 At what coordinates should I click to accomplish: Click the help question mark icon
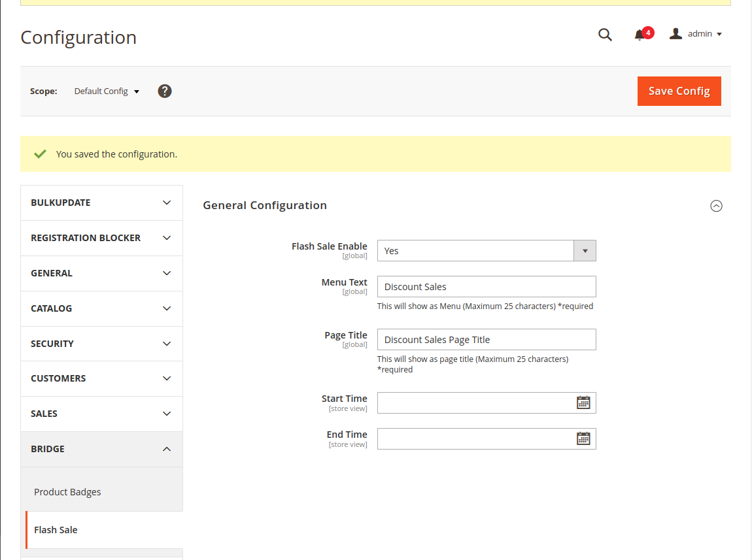click(165, 91)
